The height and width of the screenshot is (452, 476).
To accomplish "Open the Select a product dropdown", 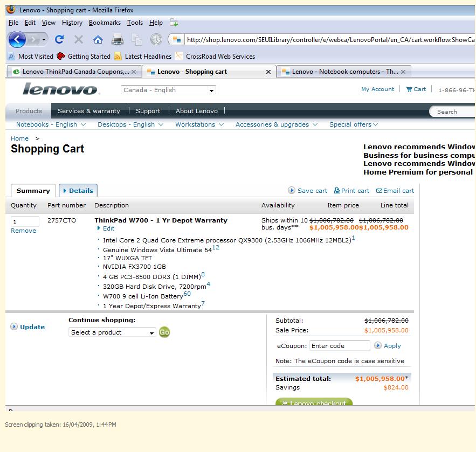I will [112, 332].
